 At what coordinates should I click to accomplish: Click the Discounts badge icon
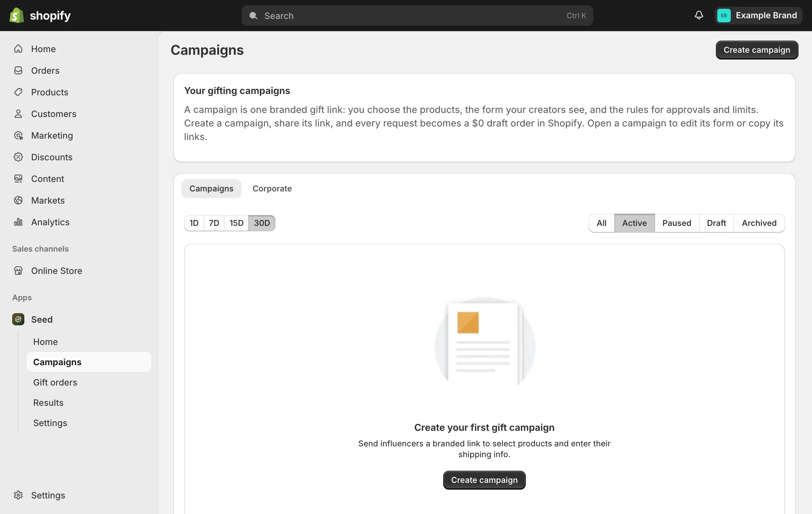pyautogui.click(x=18, y=157)
